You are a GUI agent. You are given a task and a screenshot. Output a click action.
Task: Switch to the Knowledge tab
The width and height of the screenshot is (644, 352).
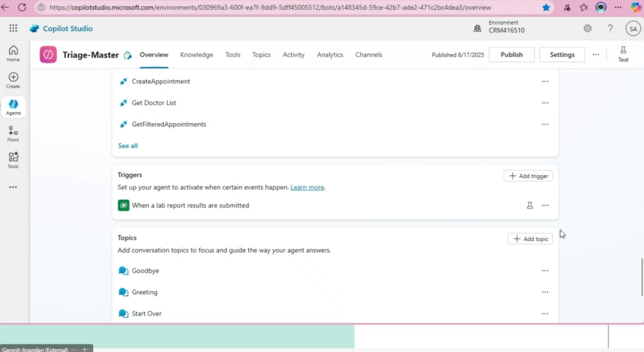197,55
